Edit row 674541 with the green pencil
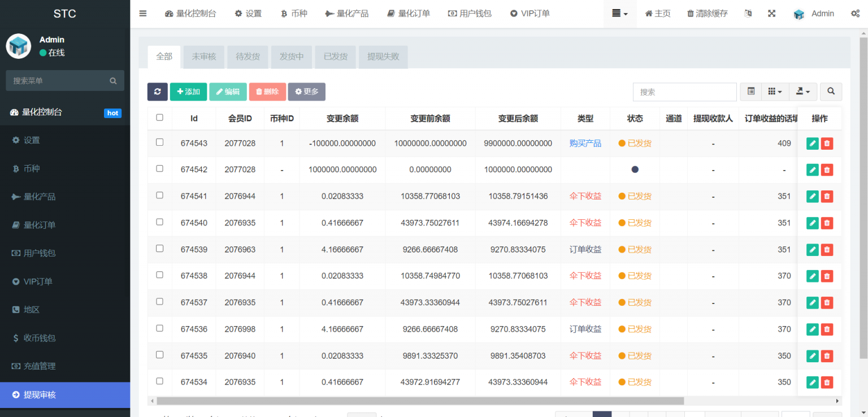 812,196
